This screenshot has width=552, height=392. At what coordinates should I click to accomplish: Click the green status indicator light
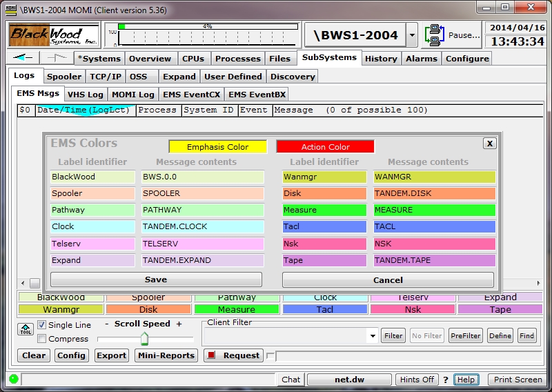13,379
